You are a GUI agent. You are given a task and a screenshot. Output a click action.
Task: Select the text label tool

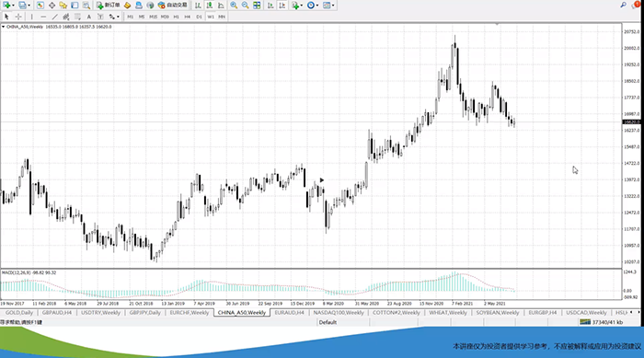[x=88, y=17]
